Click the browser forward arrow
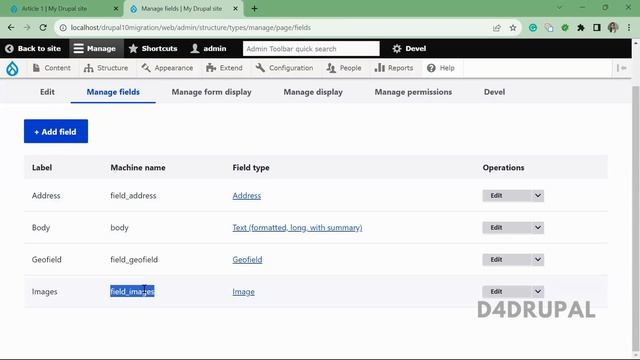Screen dimensions: 640x360 pyautogui.click(x=27, y=28)
